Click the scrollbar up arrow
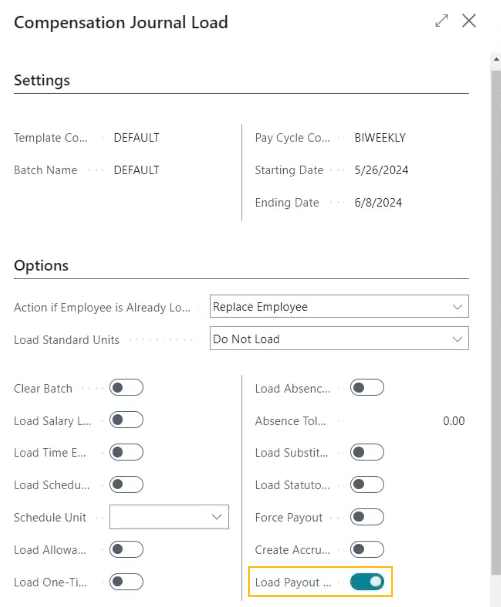Viewport: 501px width, 607px height. (496, 59)
